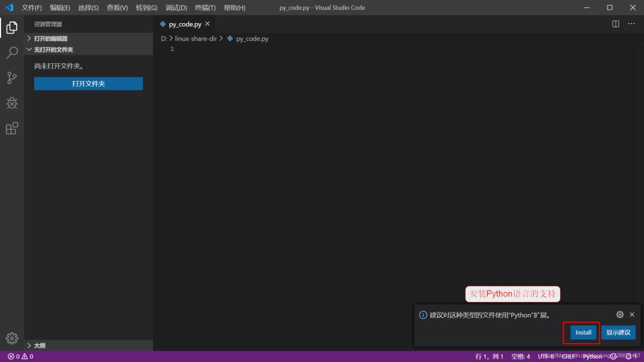This screenshot has height=362, width=644.
Task: Expand the 打开的编辑器 section
Action: (x=50, y=38)
